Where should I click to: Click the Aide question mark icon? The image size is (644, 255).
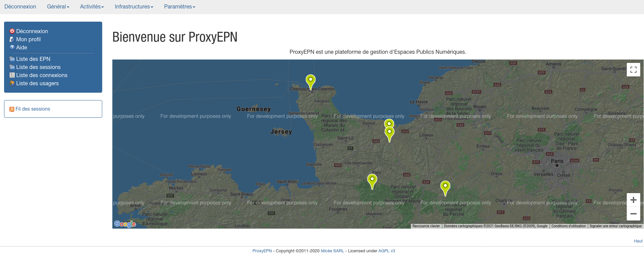[12, 47]
